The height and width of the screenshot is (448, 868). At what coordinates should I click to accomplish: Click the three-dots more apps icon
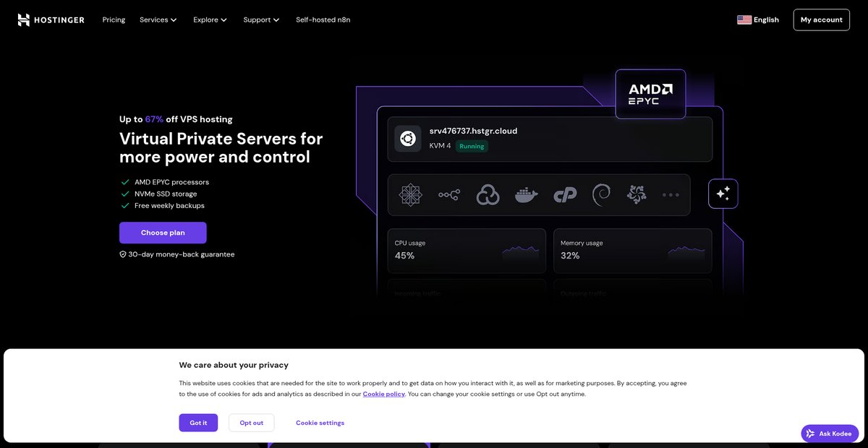pos(671,195)
